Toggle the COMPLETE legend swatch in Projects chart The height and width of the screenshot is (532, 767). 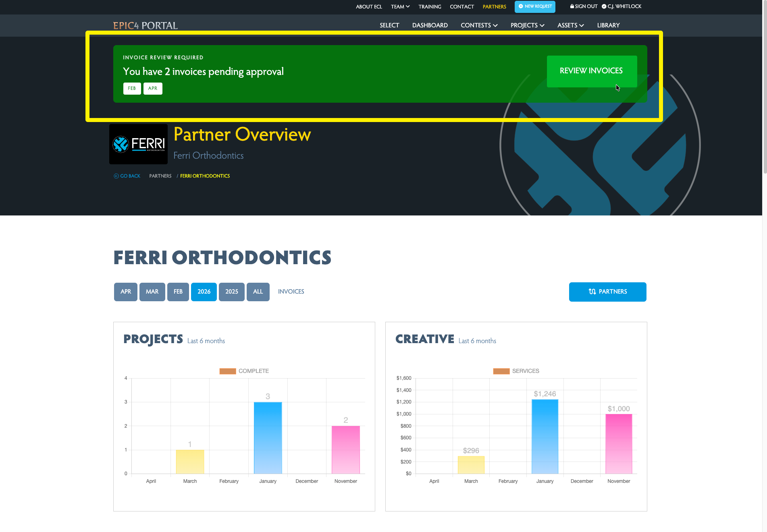228,371
